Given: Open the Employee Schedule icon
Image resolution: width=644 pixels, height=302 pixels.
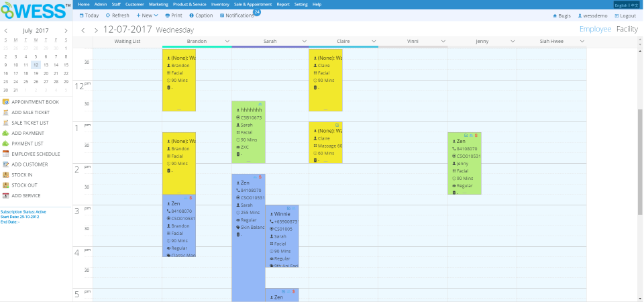Looking at the screenshot, I should pyautogui.click(x=5, y=154).
